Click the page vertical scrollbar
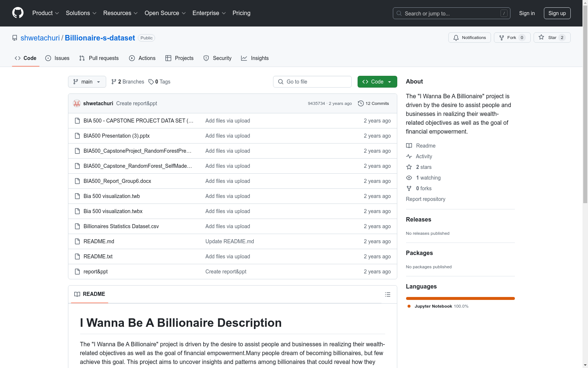This screenshot has width=588, height=368. point(585,104)
